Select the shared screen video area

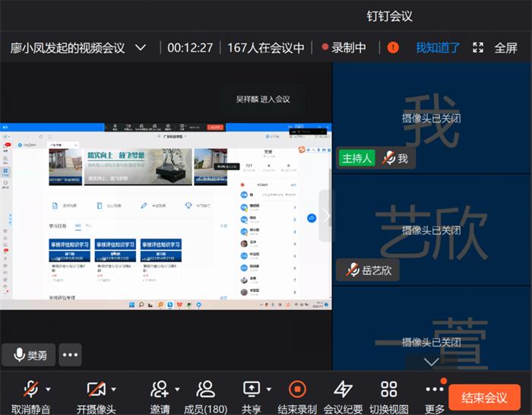tap(166, 216)
